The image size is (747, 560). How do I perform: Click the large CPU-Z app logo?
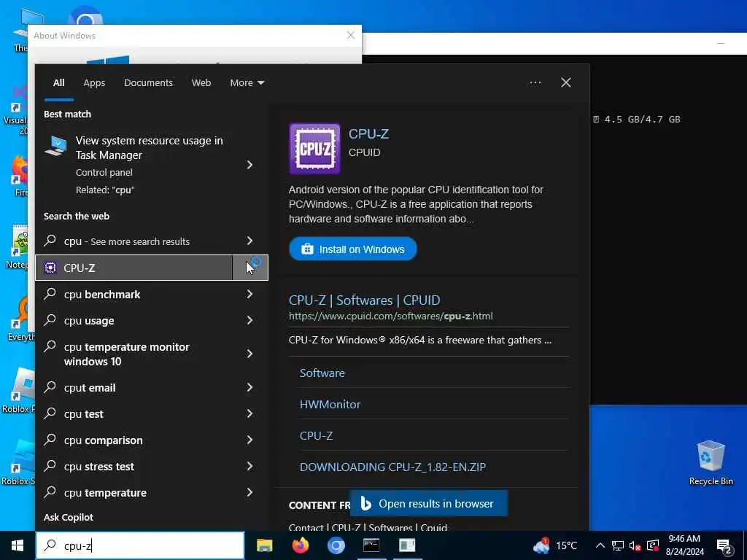tap(314, 149)
